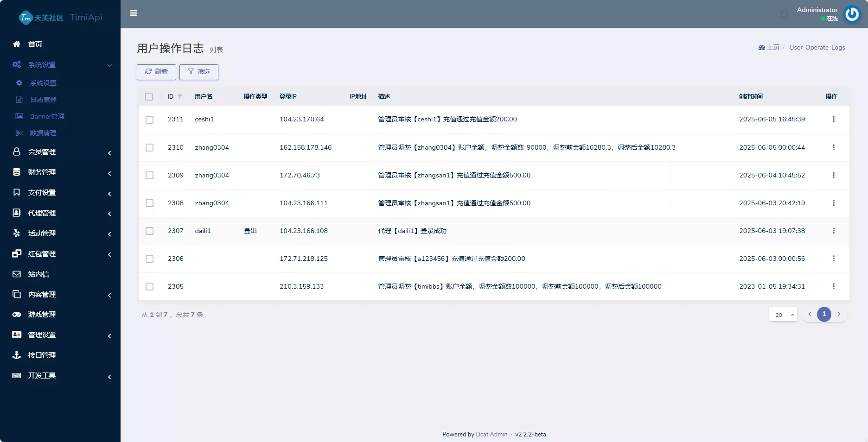Open 数据清理 in the sidebar
Screen dimensions: 868x442
pos(42,133)
